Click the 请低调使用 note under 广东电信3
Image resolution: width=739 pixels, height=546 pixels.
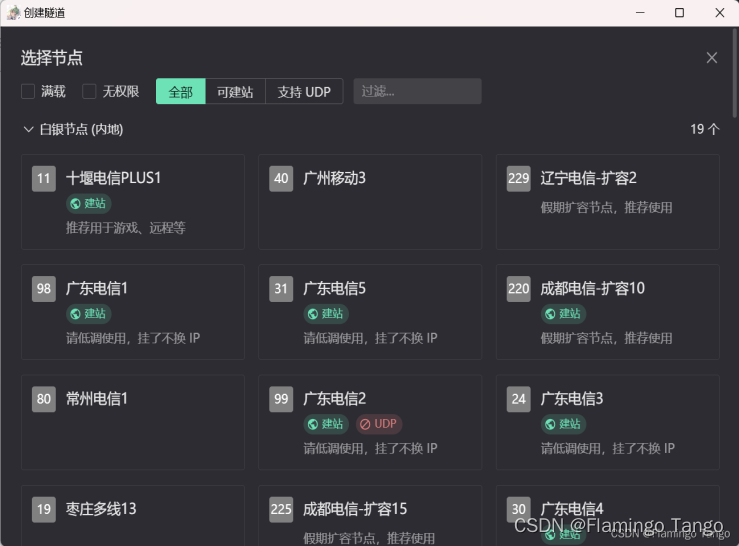tap(608, 449)
